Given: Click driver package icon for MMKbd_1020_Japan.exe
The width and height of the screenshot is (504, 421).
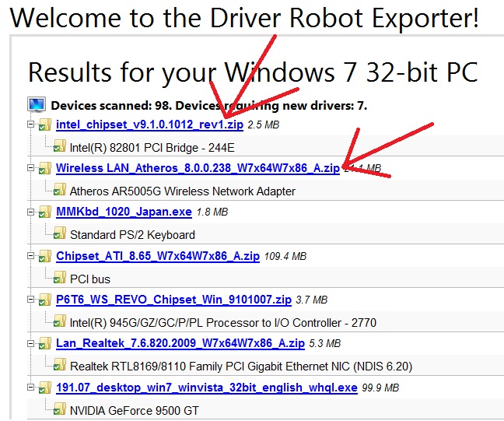Looking at the screenshot, I should [x=45, y=212].
